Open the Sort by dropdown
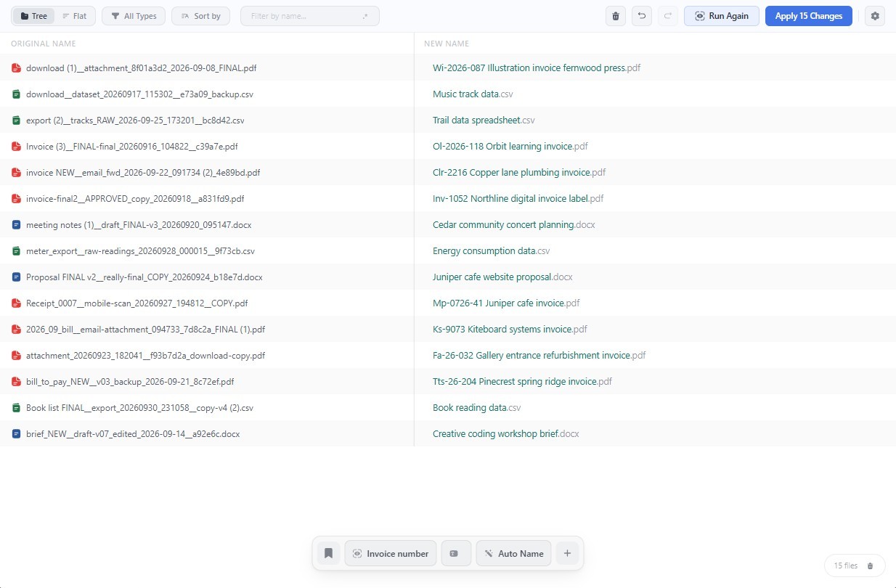Viewport: 896px width, 588px height. pos(200,16)
